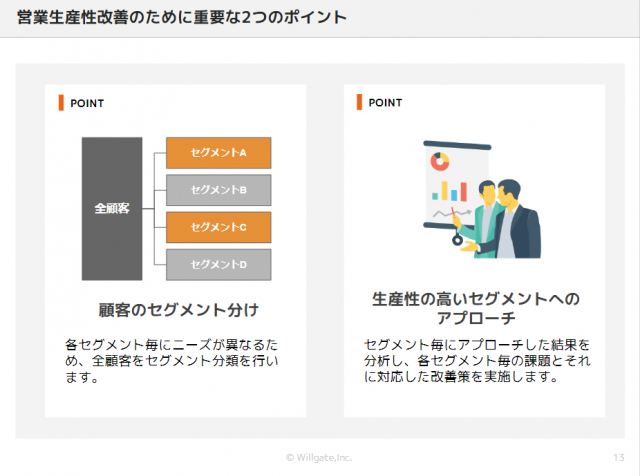640x476 pixels.
Task: Click the heading 顧客のセグメント分け
Action: [x=178, y=310]
